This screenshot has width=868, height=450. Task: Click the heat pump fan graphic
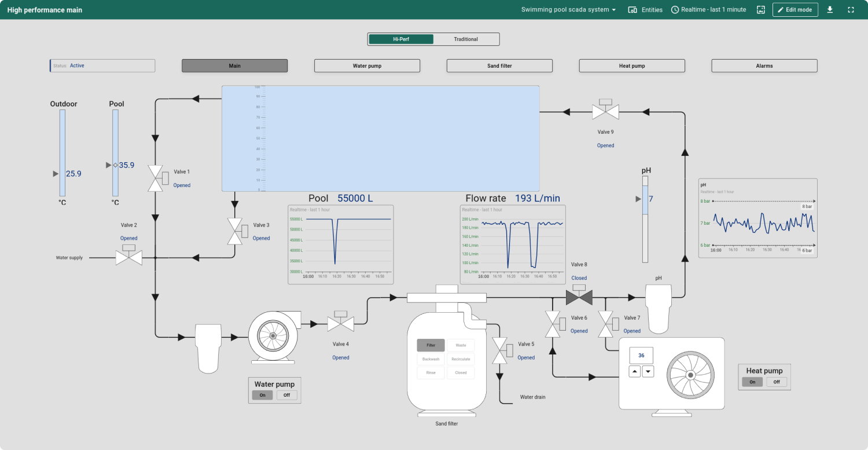tap(690, 375)
